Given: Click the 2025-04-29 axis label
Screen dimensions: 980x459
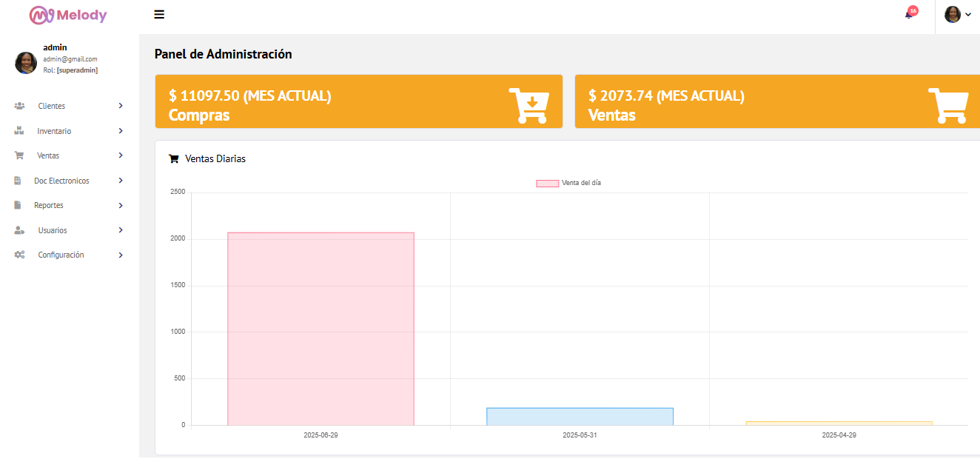Looking at the screenshot, I should pos(839,435).
